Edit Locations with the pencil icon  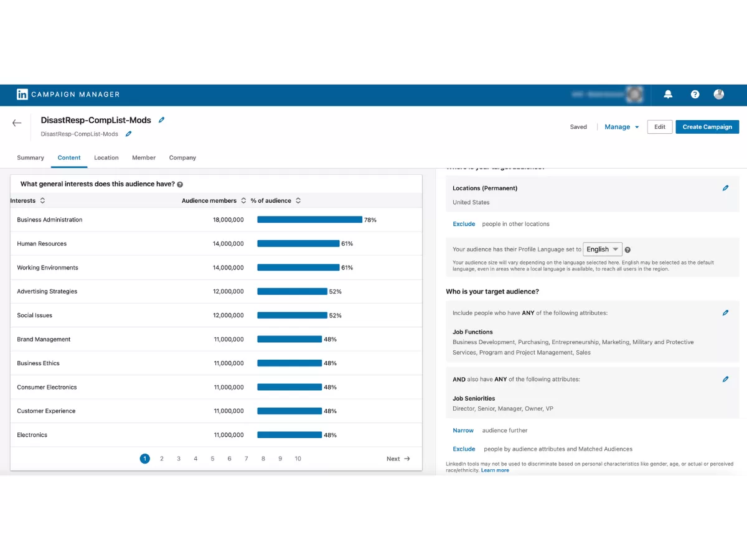click(x=725, y=188)
